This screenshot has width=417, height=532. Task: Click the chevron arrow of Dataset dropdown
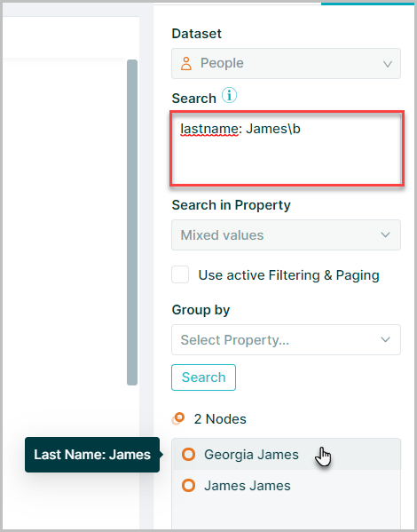click(388, 64)
